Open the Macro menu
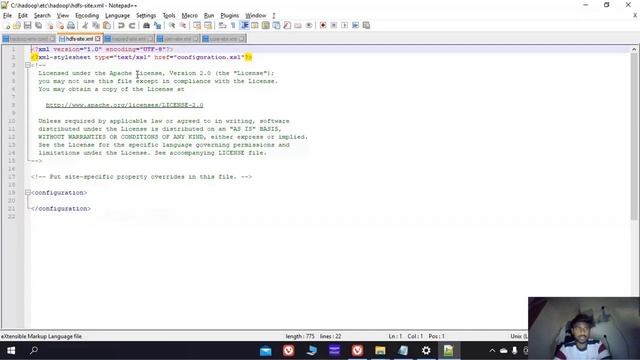 [x=189, y=16]
